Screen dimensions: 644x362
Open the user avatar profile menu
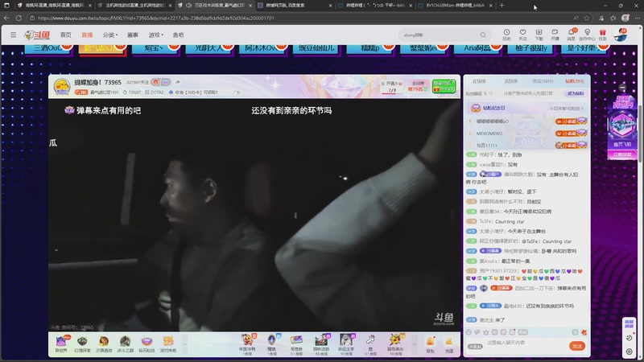(x=621, y=35)
